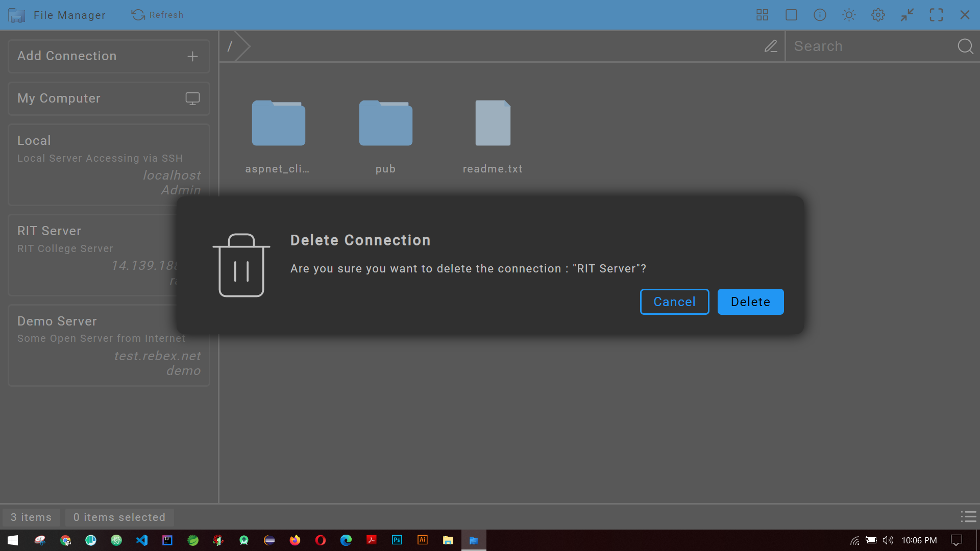Click the Refresh toolbar item
The height and width of the screenshot is (551, 980).
click(157, 15)
